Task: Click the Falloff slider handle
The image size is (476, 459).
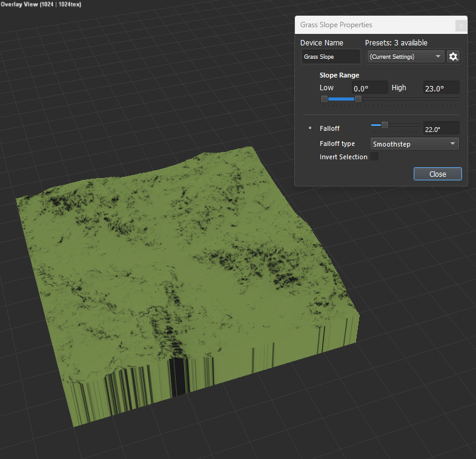Action: point(385,125)
